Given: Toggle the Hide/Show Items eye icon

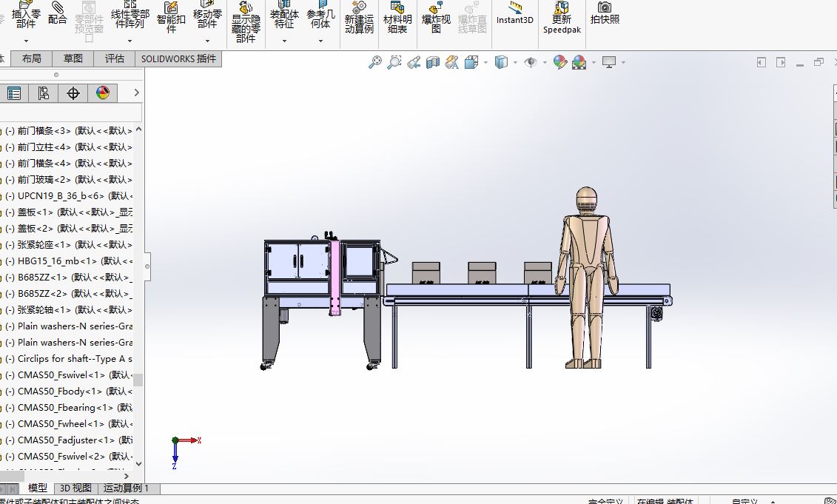Looking at the screenshot, I should click(x=530, y=62).
